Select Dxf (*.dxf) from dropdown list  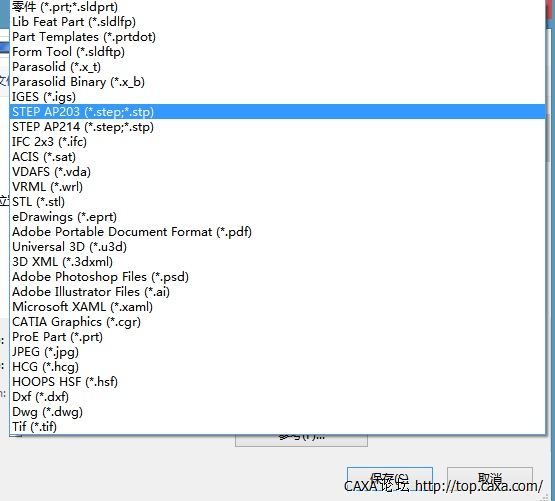(278, 397)
